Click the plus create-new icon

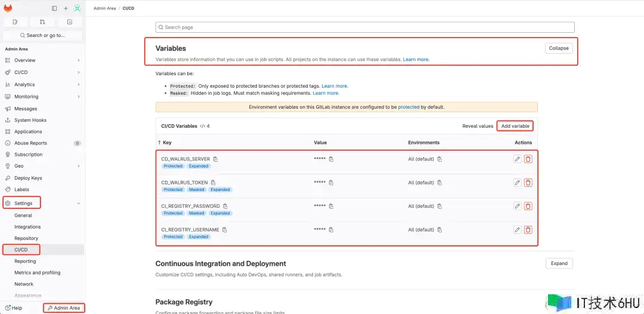(x=66, y=8)
